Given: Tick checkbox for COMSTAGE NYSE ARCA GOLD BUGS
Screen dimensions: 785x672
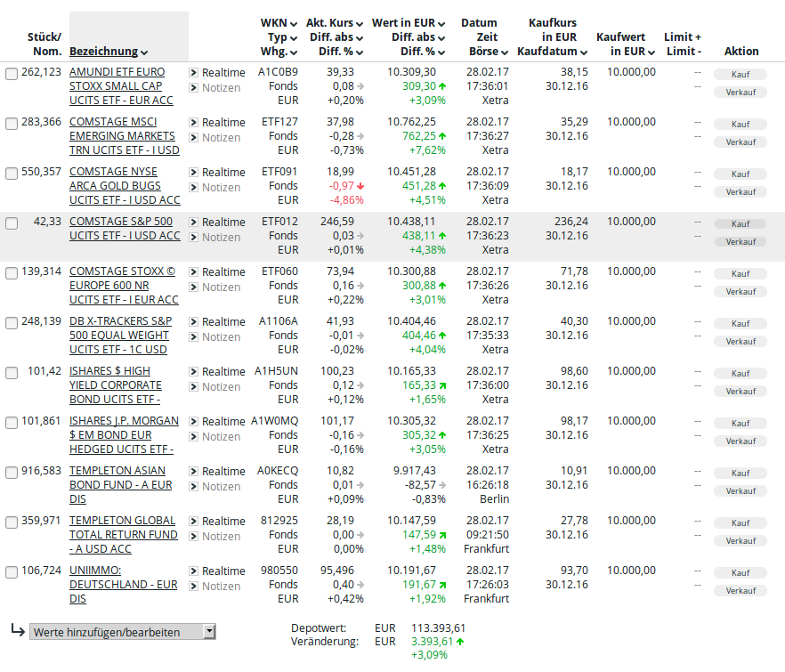Looking at the screenshot, I should 12,174.
